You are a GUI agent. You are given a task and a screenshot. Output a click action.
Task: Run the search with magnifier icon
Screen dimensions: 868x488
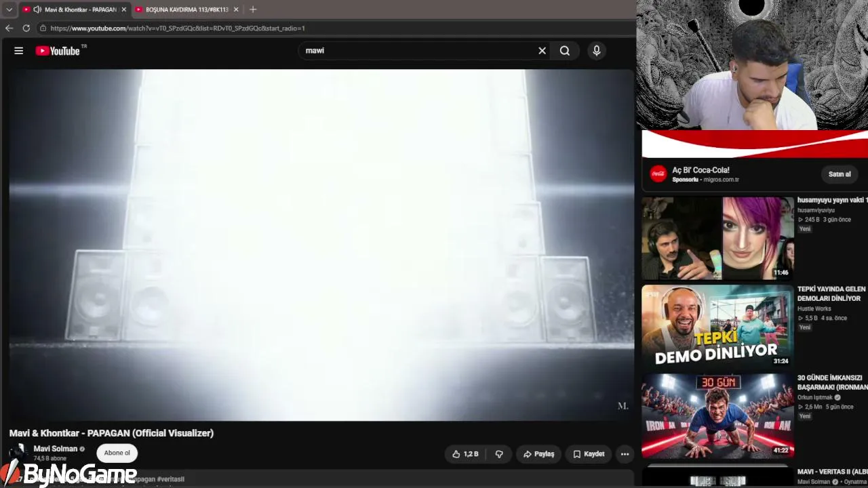[565, 51]
